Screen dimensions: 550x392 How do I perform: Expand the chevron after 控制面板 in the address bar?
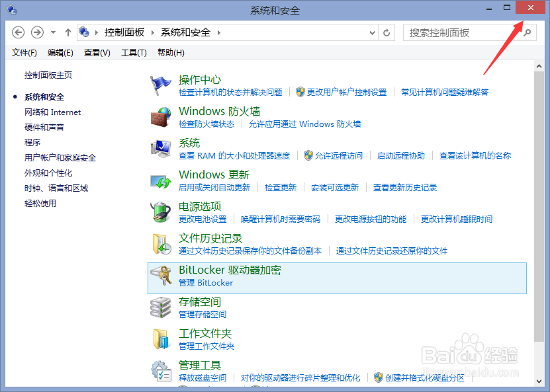click(153, 32)
